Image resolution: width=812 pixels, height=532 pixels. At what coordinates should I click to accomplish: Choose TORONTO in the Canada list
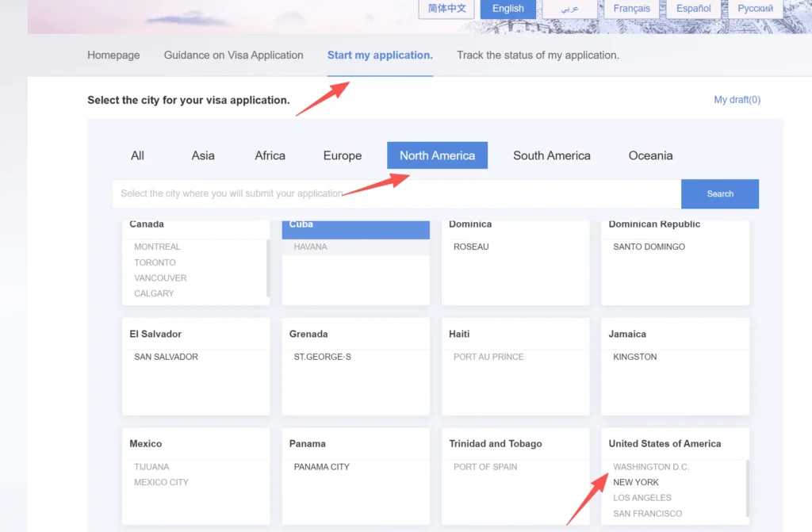coord(155,262)
